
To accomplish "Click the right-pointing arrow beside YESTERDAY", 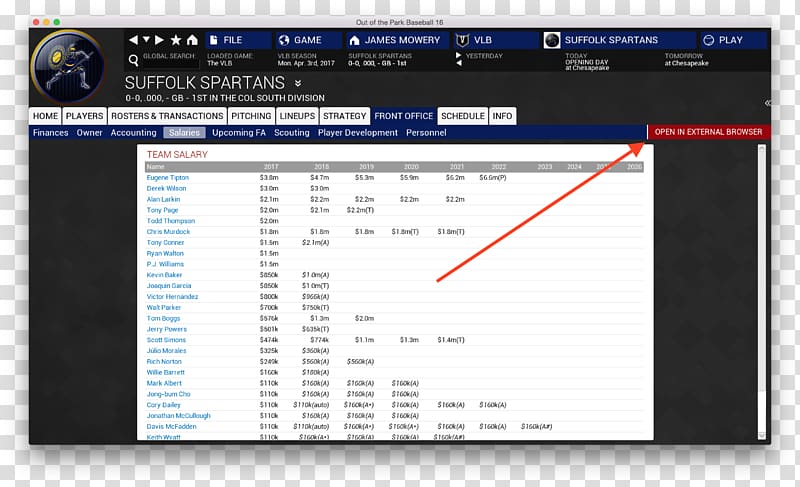I will point(458,55).
